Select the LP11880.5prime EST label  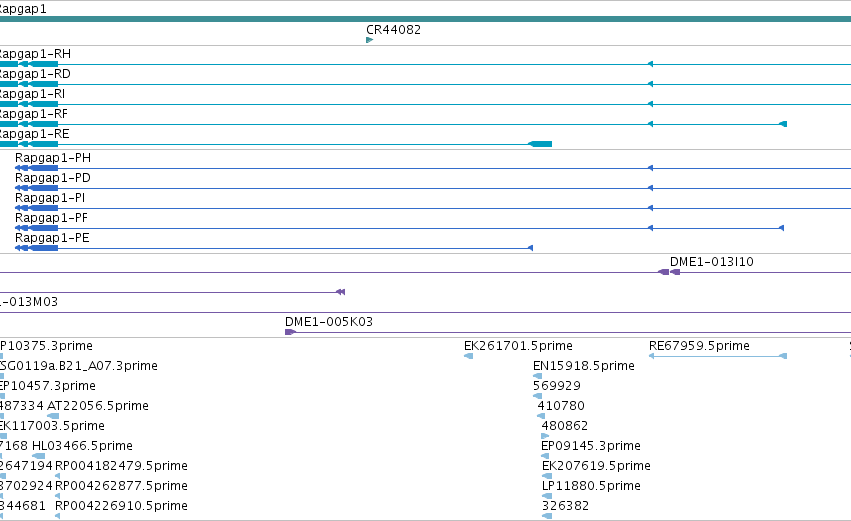tap(592, 486)
